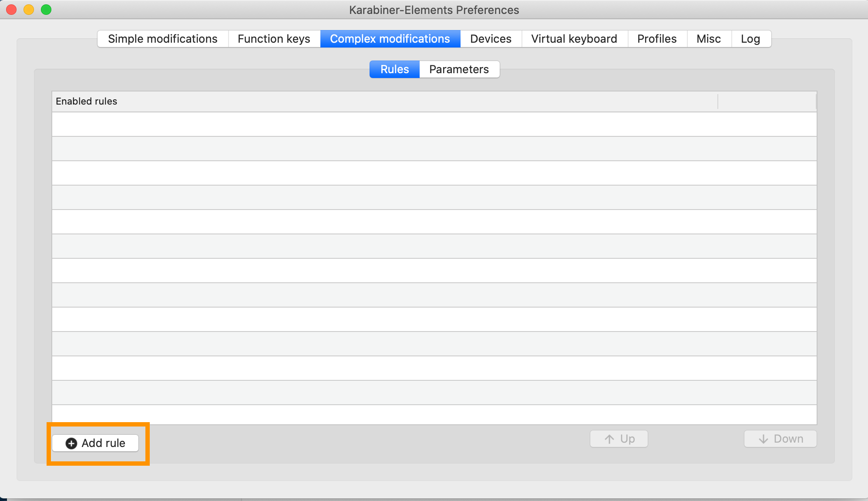View the Log tab
This screenshot has width=868, height=501.
[x=750, y=39]
